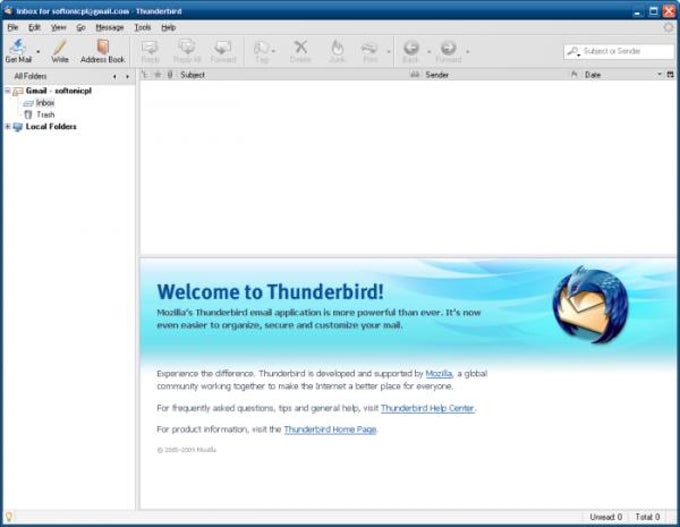Image resolution: width=680 pixels, height=527 pixels.
Task: Select the Gmail - softonicpl account
Action: tap(59, 91)
